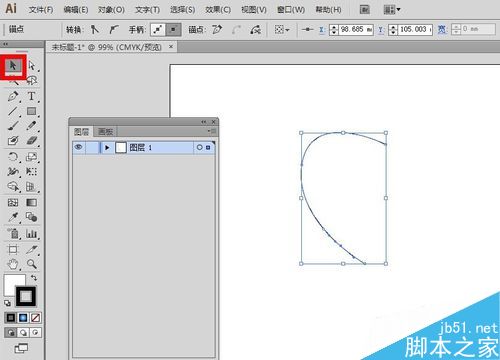The height and width of the screenshot is (360, 500).
Task: Select the Rectangle tool
Action: pyautogui.click(x=32, y=111)
